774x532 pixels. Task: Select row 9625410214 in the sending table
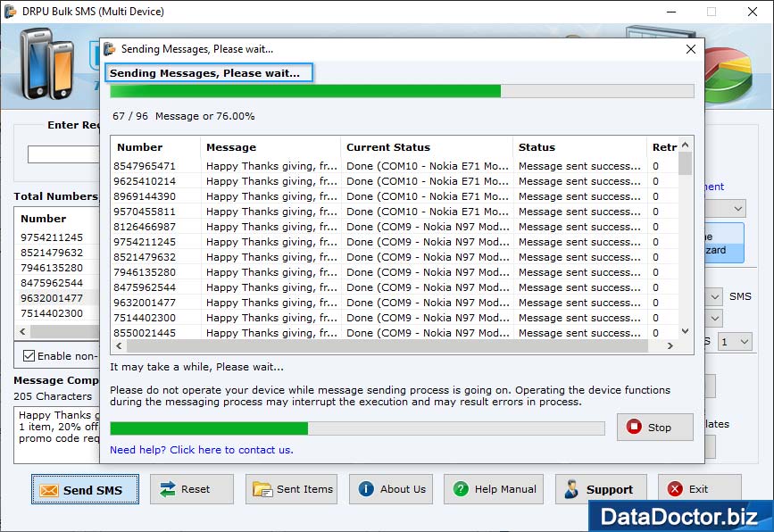click(395, 181)
